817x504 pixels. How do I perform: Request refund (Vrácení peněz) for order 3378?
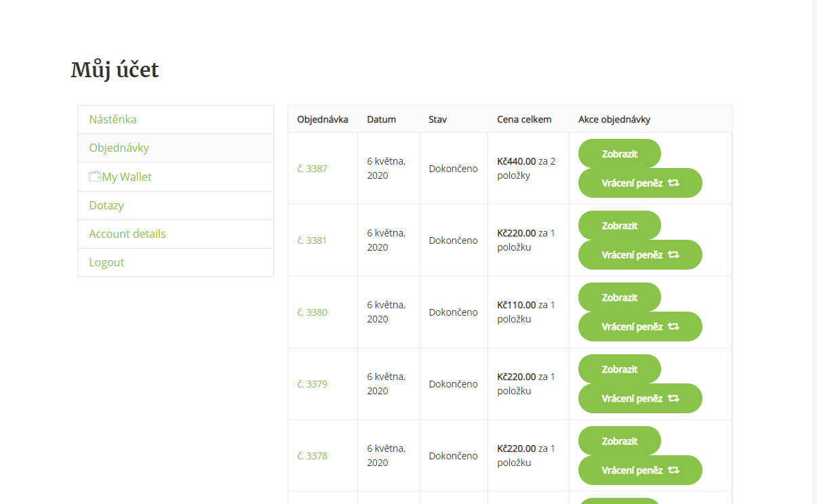pos(640,470)
